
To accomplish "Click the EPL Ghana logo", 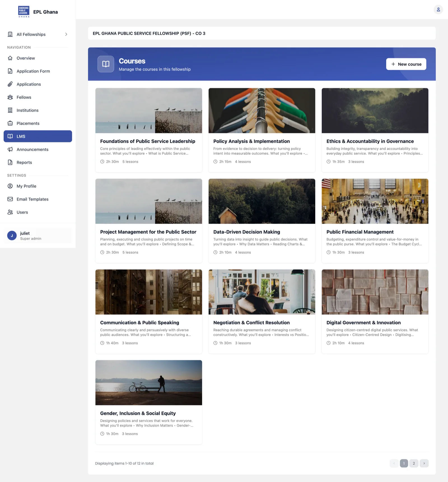I will 24,12.
